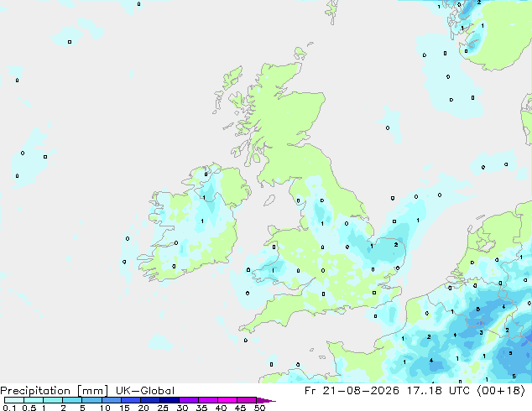Click the "45" legend scale label
Image resolution: width=532 pixels, height=411 pixels.
tap(240, 408)
